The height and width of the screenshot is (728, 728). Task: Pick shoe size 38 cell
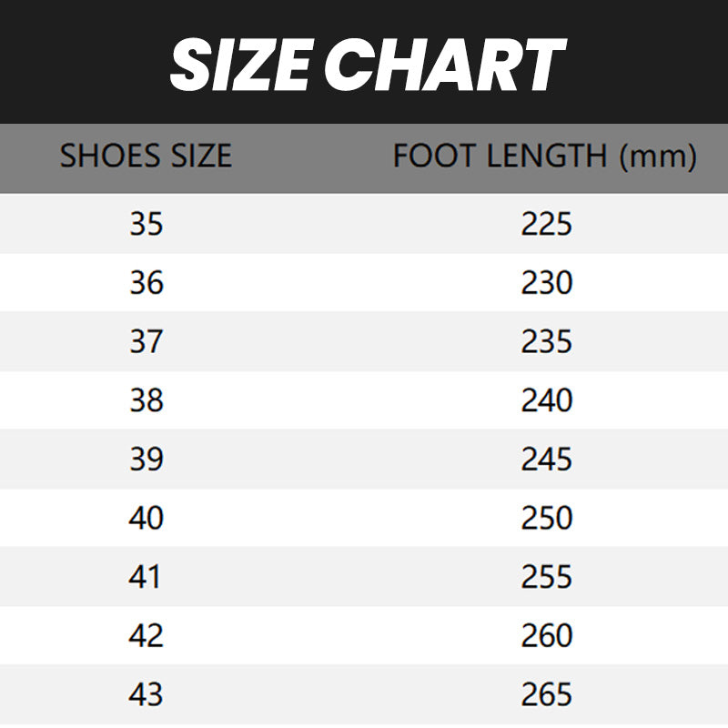tap(146, 400)
